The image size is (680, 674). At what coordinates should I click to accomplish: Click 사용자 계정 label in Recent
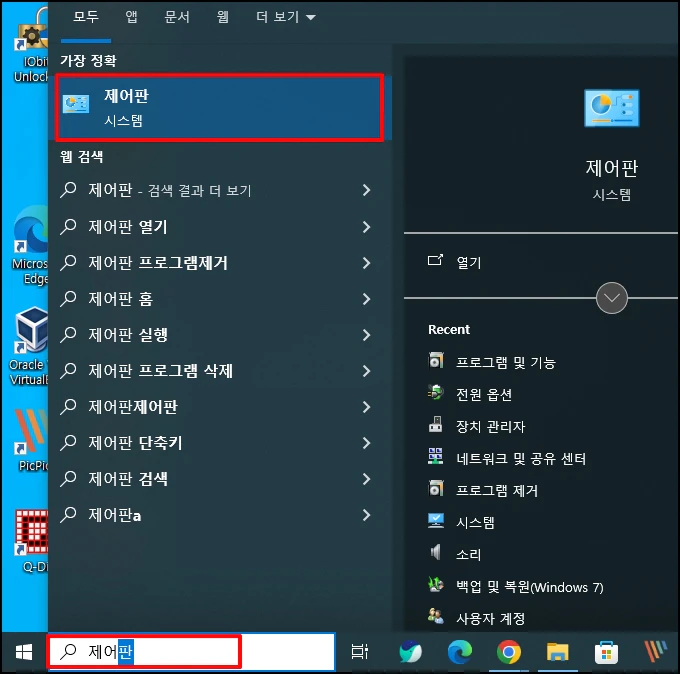click(x=490, y=618)
